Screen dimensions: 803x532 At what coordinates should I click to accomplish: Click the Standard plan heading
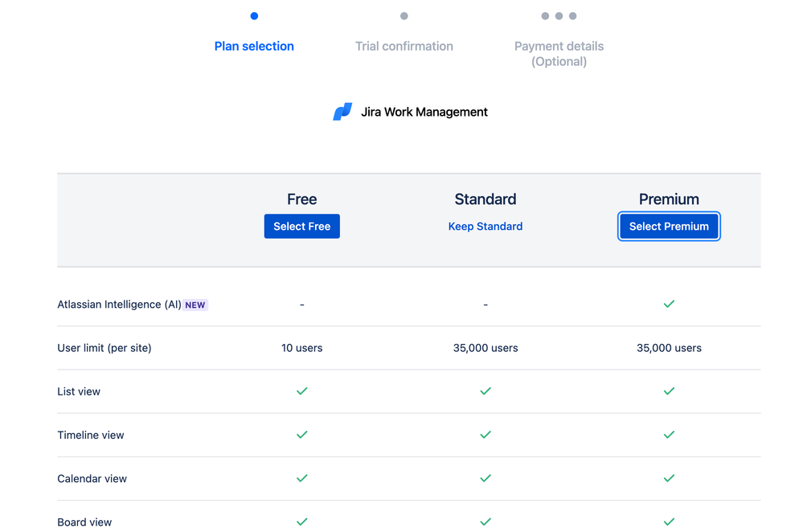[485, 199]
